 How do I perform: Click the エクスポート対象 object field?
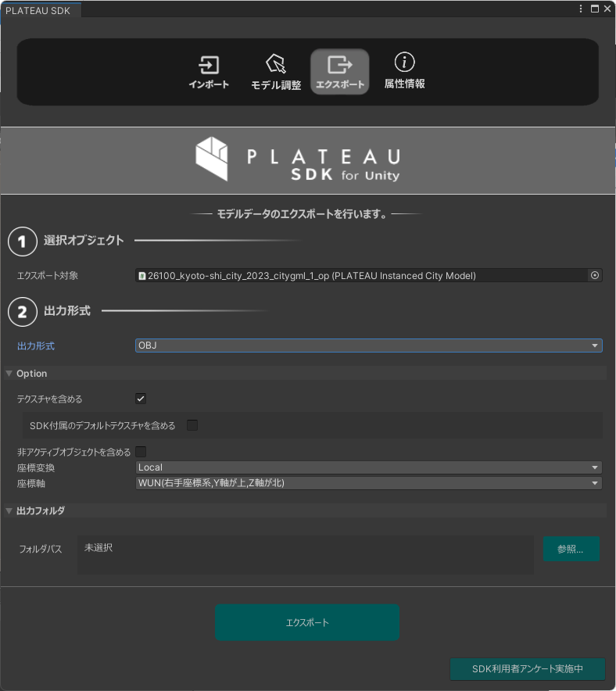361,275
